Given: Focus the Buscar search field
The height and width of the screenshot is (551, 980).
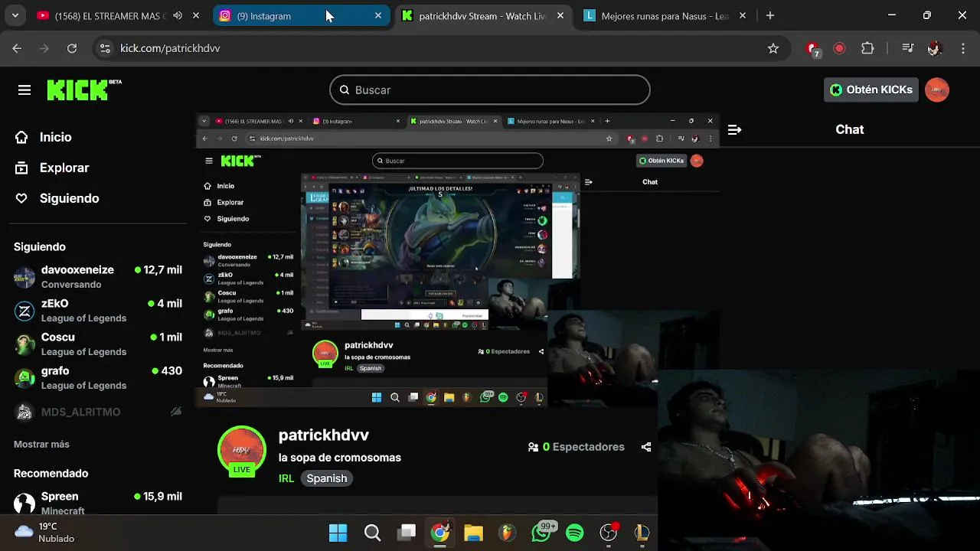Looking at the screenshot, I should 490,90.
